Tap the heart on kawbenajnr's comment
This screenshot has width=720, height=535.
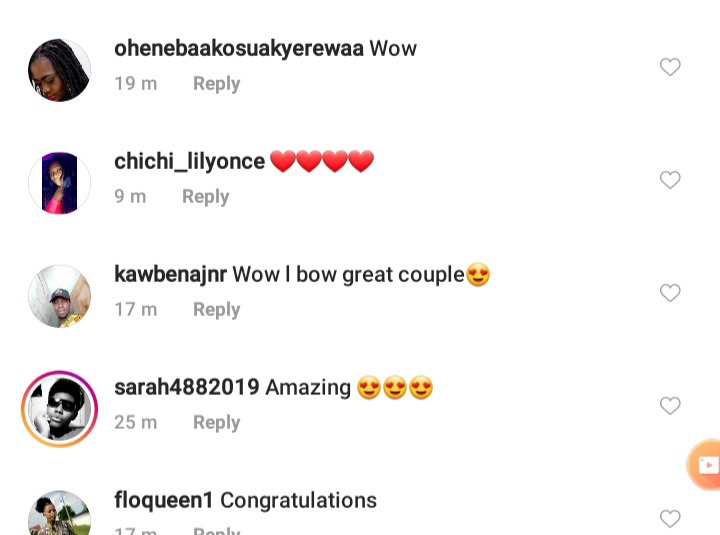click(x=670, y=293)
